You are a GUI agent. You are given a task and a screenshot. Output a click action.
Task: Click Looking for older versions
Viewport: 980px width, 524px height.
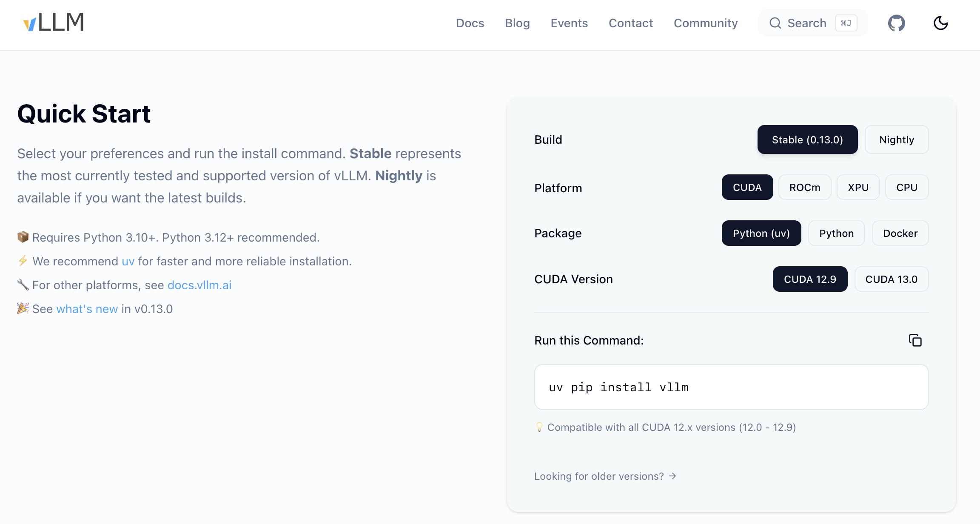598,476
